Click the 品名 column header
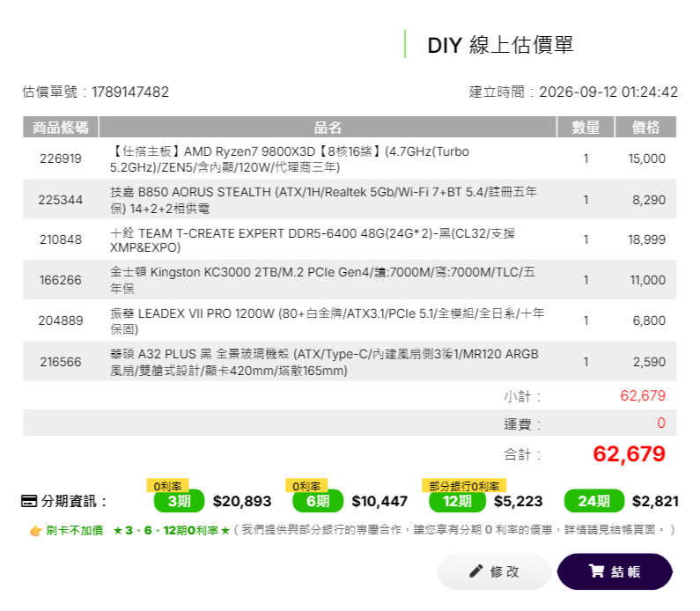Image resolution: width=700 pixels, height=611 pixels. coord(328,127)
